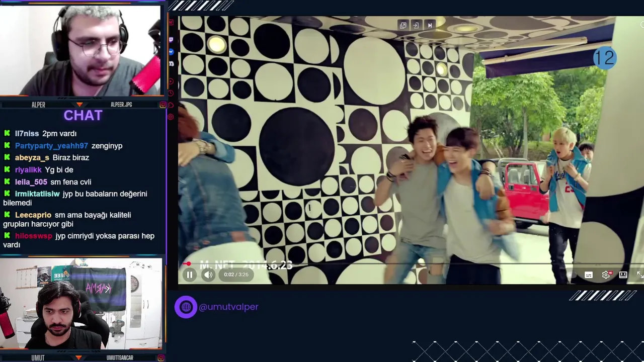The height and width of the screenshot is (362, 644).
Task: Open the video player settings gear
Action: pyautogui.click(x=606, y=275)
